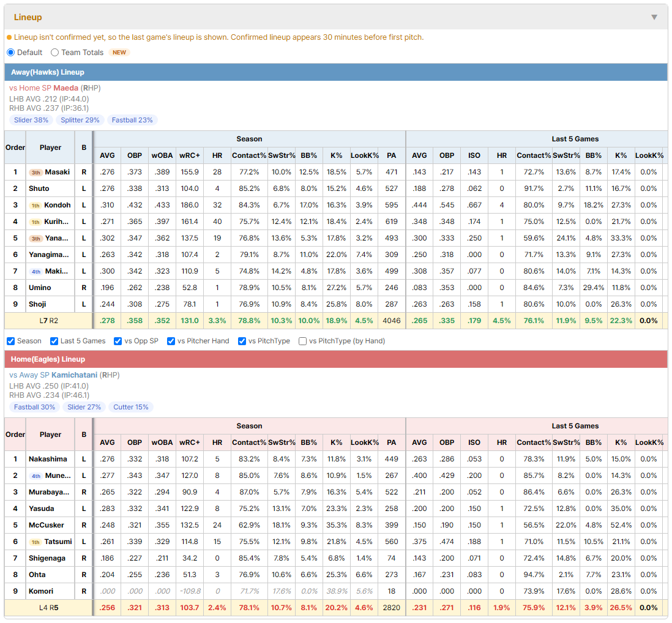Select the Fastball 23% pitch tag
Image resolution: width=672 pixels, height=623 pixels.
(132, 120)
